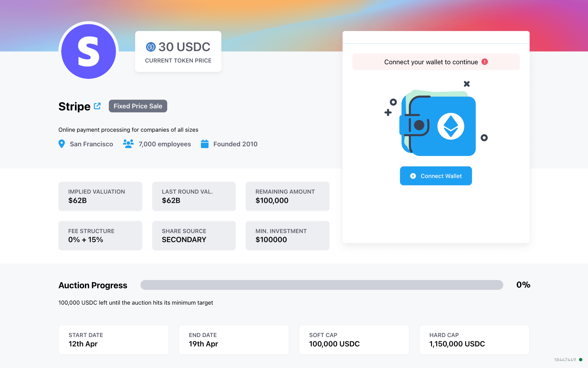Click the red wallet warning icon
The height and width of the screenshot is (368, 588).
pyautogui.click(x=485, y=62)
